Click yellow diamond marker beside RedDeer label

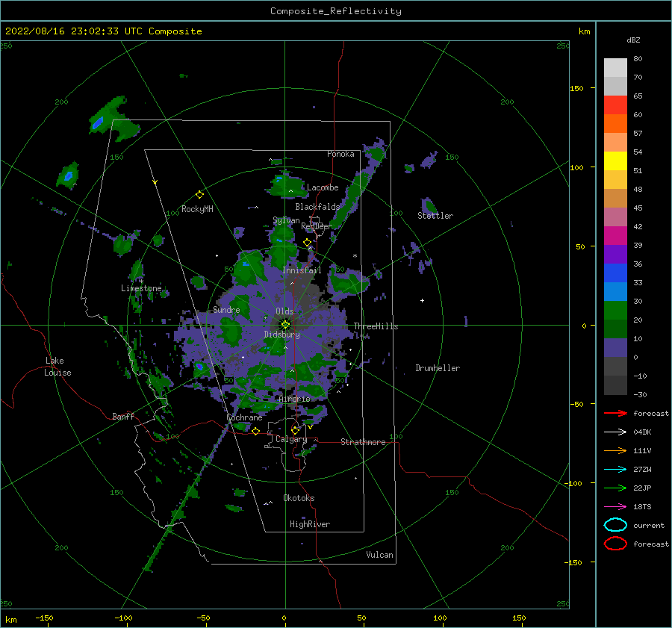[307, 243]
